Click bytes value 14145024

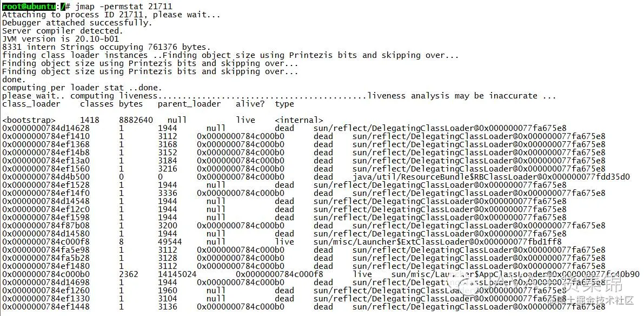point(177,274)
